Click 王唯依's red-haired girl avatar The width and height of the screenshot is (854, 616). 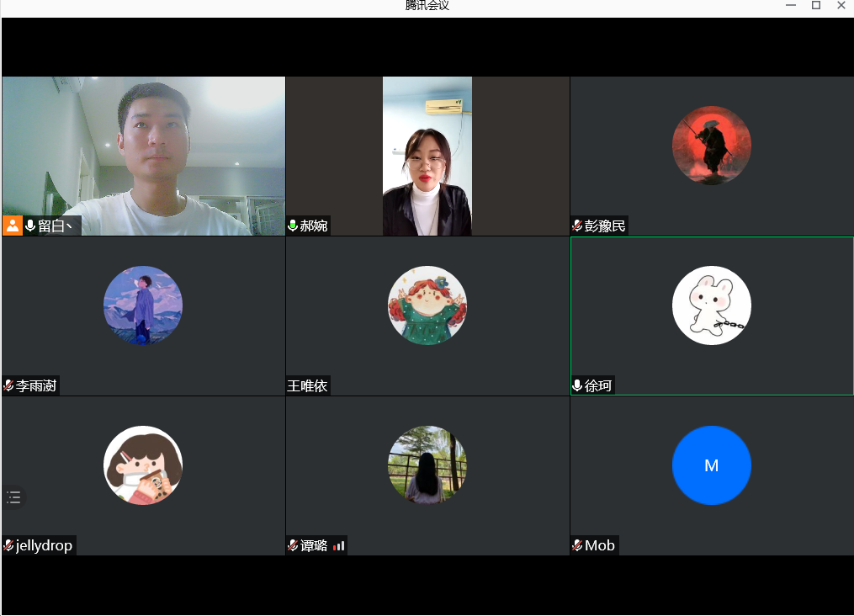427,305
